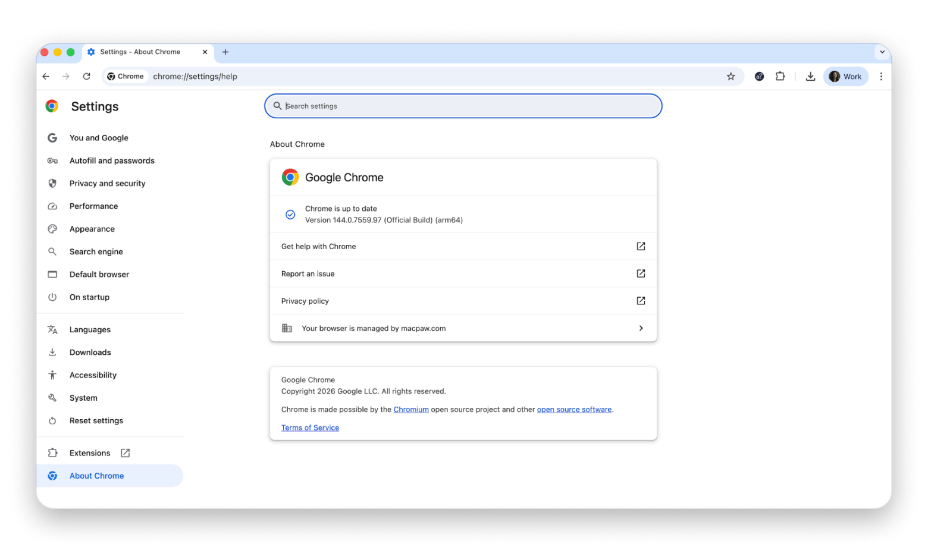The height and width of the screenshot is (560, 928).
Task: Open the Chromium project link
Action: coord(411,409)
